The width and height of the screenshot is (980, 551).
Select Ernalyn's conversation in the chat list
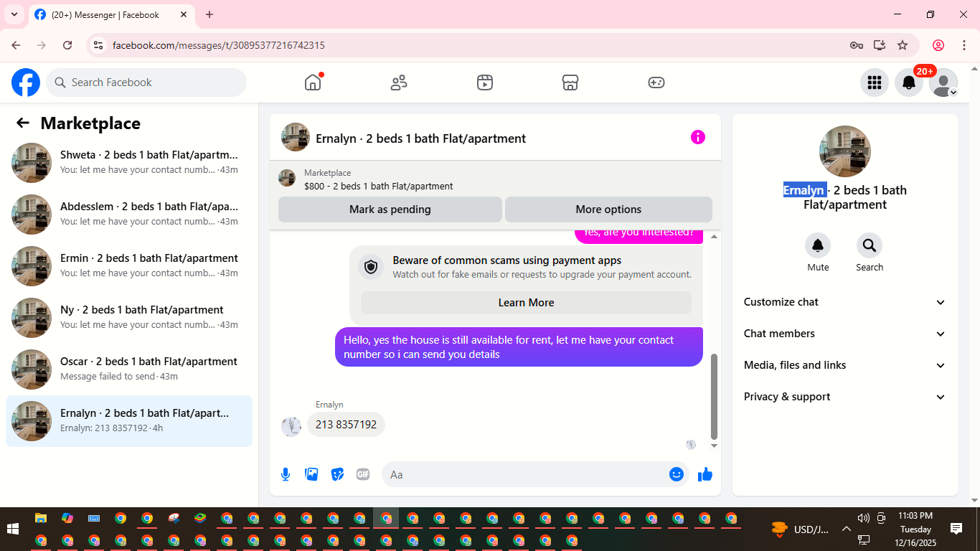129,421
